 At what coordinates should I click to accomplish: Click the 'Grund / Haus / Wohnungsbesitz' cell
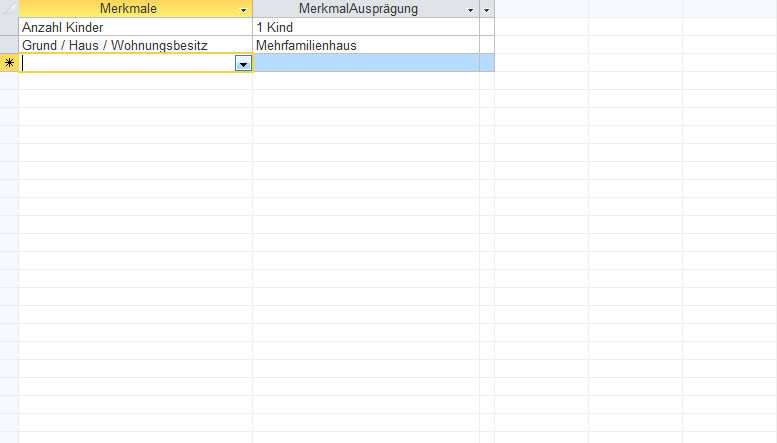135,45
